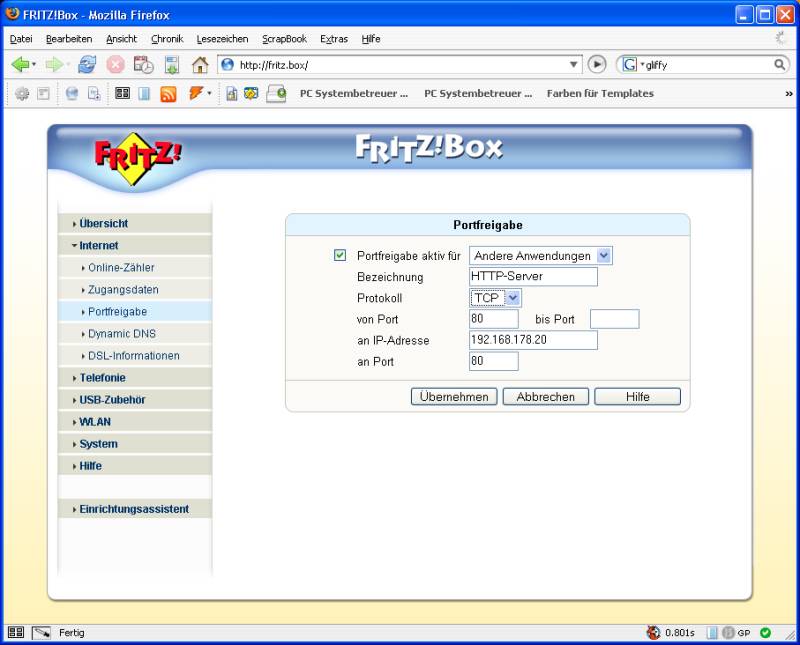
Task: Click the blue sidebar panel icon
Action: (x=144, y=94)
